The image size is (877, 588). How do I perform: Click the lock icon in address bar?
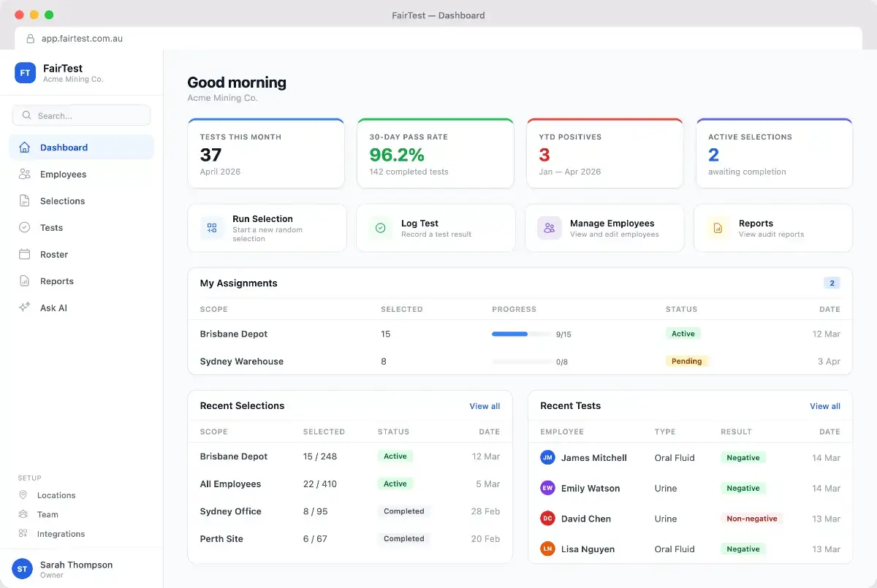click(30, 39)
